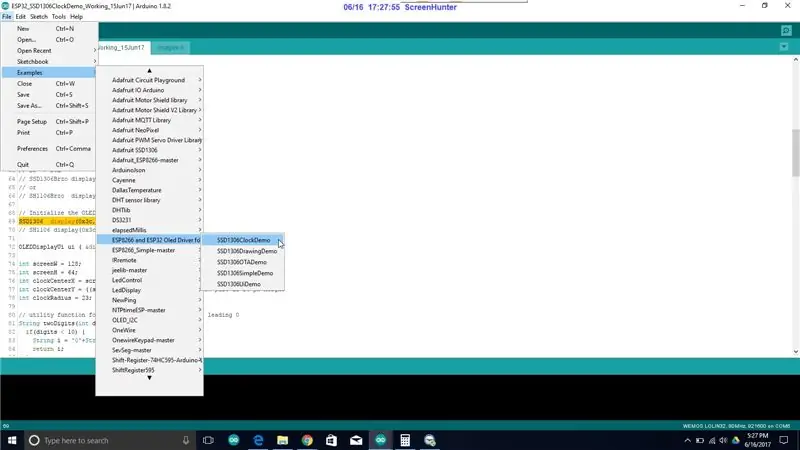
Task: Show earlier examples with the up arrow
Action: (149, 70)
